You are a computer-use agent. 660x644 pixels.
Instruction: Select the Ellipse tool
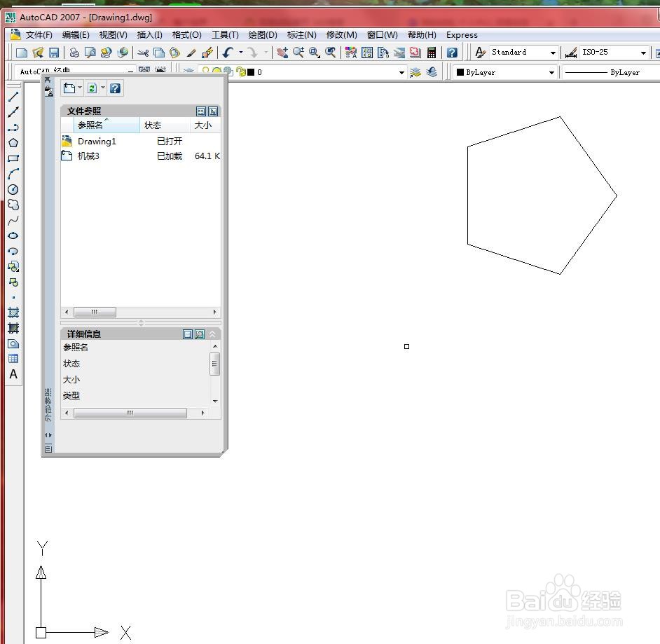pyautogui.click(x=13, y=235)
